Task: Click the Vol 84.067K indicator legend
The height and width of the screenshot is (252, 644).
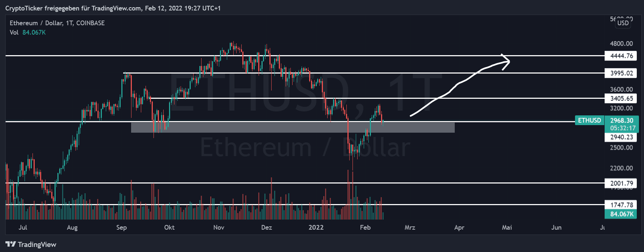Action: [x=28, y=32]
